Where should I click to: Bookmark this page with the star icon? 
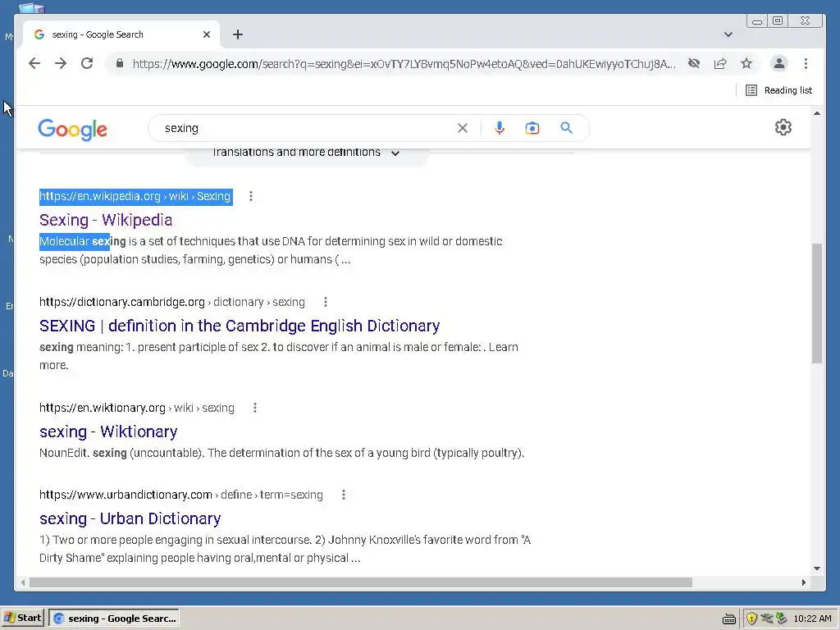click(x=746, y=64)
